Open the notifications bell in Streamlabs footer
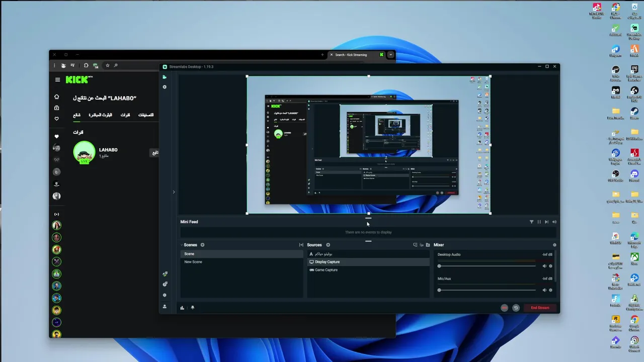 tap(192, 308)
